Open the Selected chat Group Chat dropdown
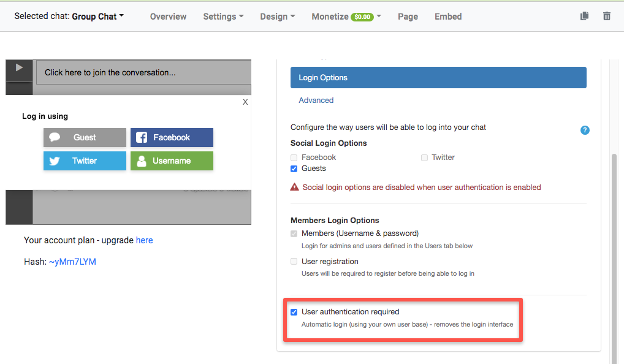Viewport: 624px width, 364px height. (97, 17)
